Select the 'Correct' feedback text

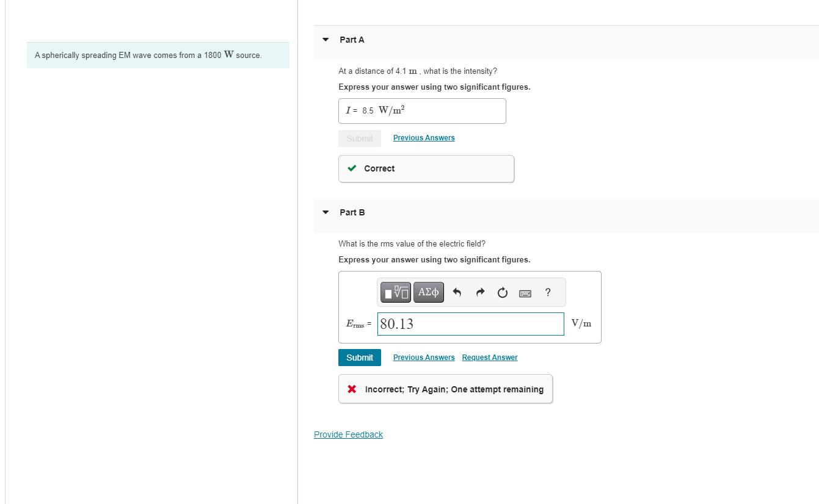[x=379, y=168]
